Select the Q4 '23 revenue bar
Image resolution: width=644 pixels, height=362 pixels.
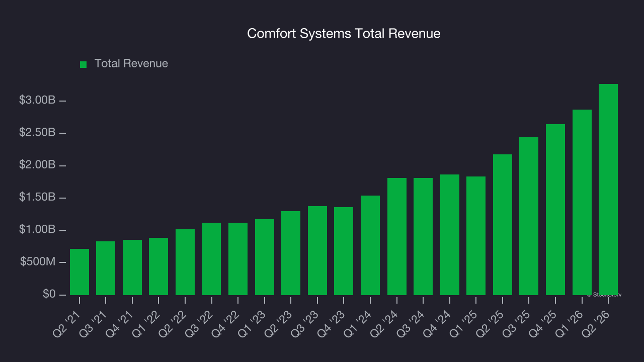344,251
